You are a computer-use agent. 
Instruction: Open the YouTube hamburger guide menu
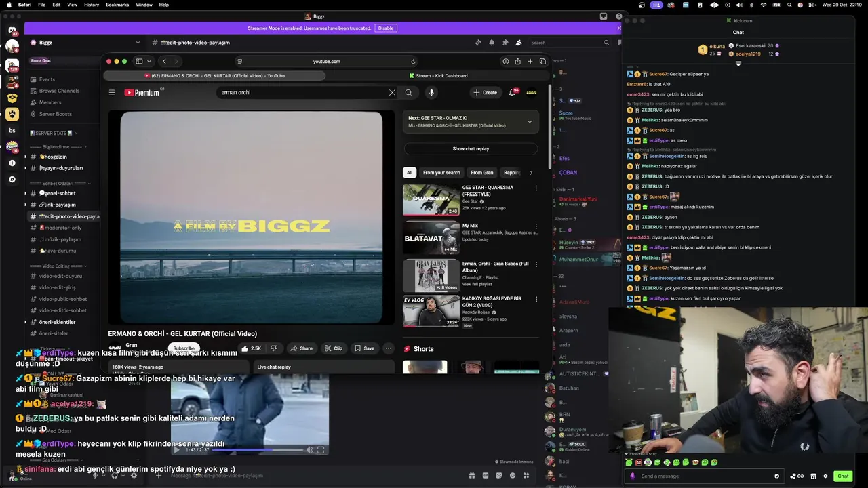(x=113, y=92)
